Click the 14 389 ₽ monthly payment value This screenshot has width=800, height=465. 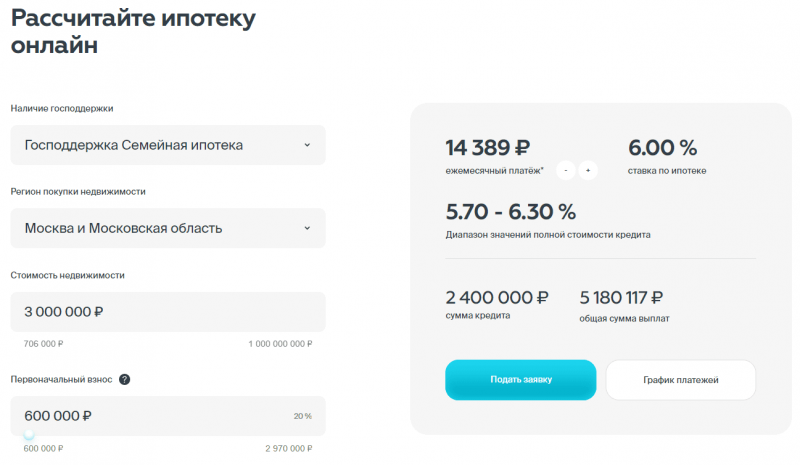tap(488, 148)
